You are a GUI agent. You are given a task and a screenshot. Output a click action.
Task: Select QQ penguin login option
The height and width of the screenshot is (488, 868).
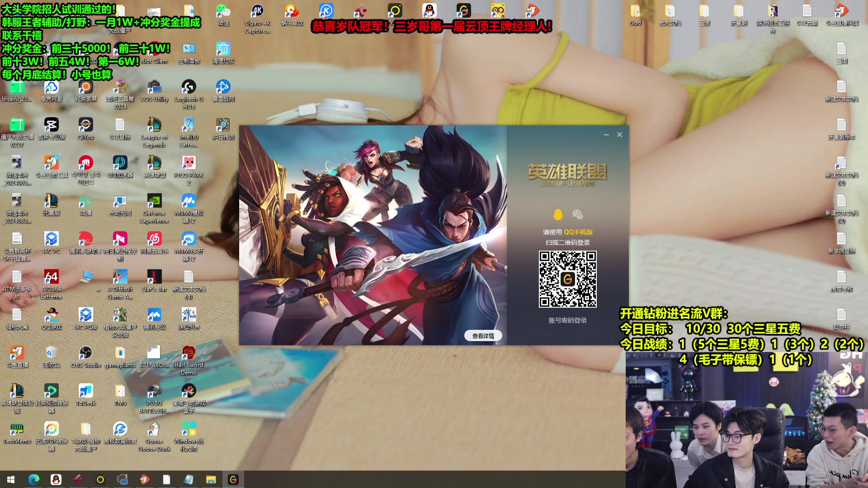tap(558, 214)
